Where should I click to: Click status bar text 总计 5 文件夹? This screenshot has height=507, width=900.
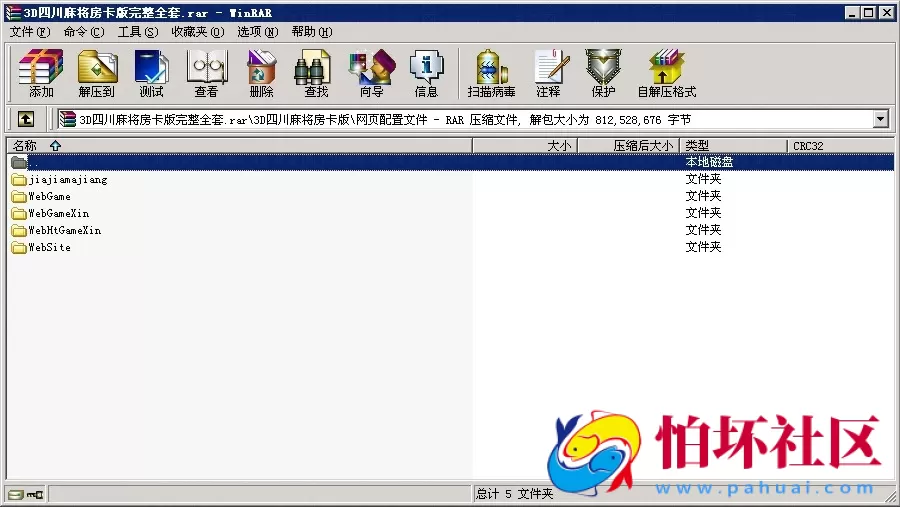(514, 494)
